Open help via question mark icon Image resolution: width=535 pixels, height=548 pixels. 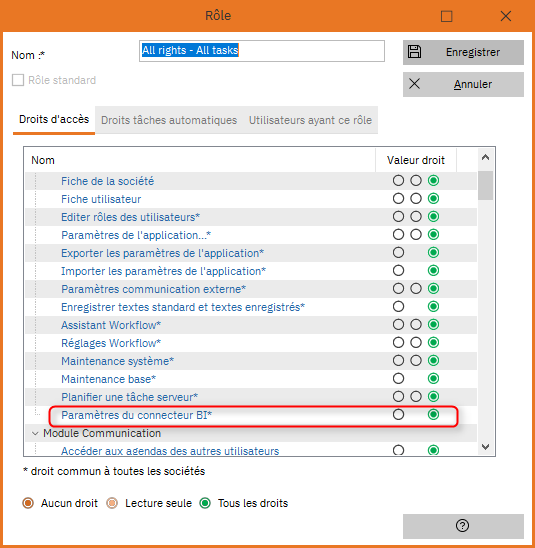point(462,526)
